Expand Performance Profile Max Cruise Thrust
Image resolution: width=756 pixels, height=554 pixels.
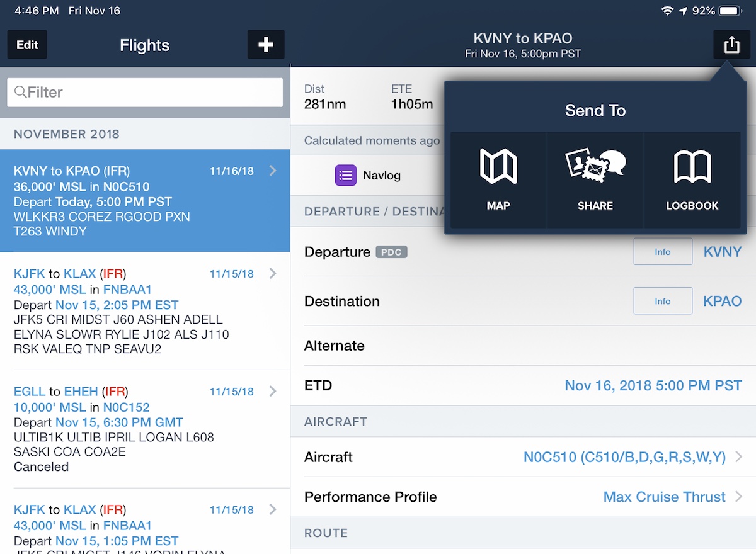(x=524, y=497)
